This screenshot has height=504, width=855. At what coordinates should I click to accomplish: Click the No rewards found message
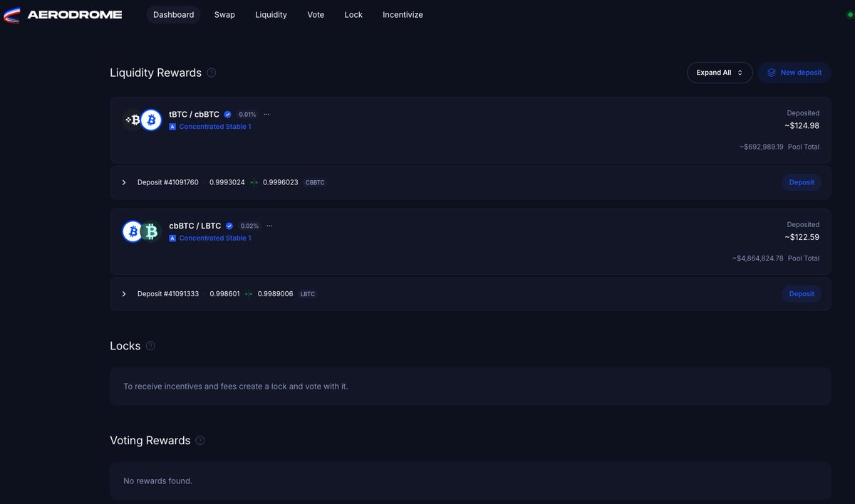point(157,481)
